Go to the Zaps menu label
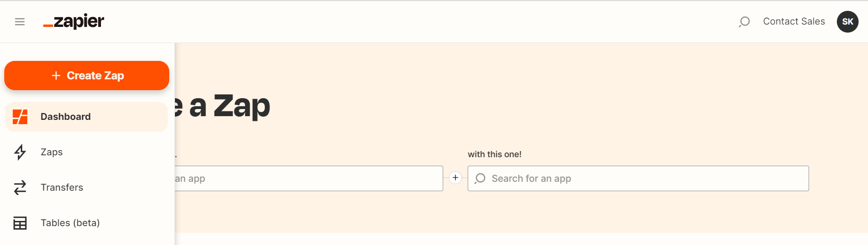Image resolution: width=868 pixels, height=245 pixels. (x=52, y=152)
